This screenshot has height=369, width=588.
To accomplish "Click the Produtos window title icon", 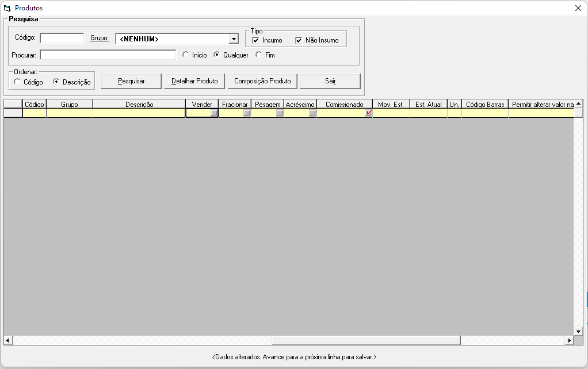I will 7,8.
